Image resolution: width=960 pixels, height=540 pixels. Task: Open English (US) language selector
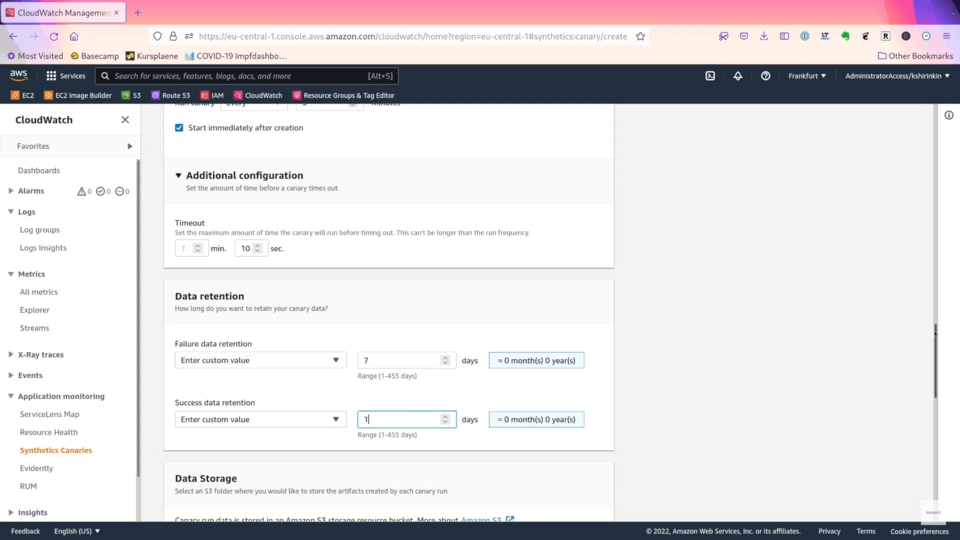(x=77, y=531)
